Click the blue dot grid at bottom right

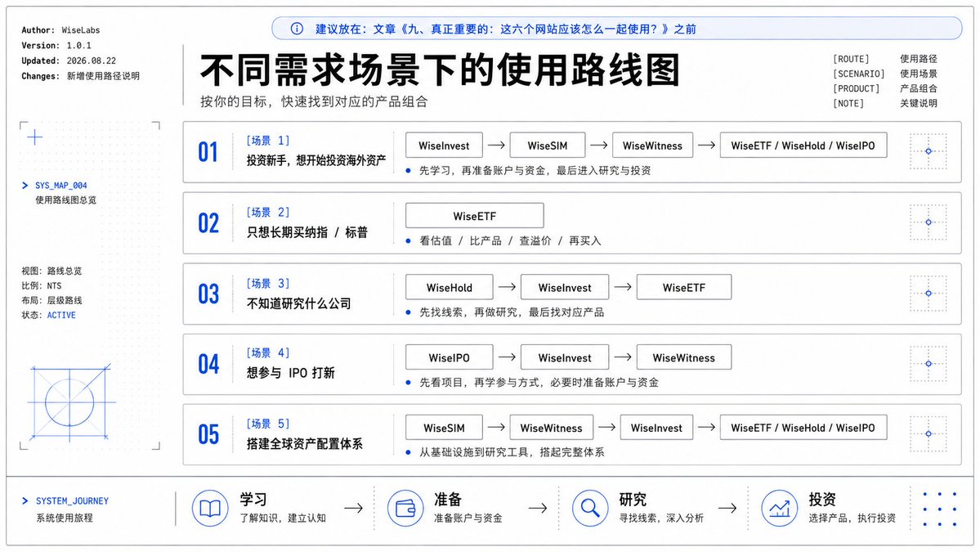pos(940,509)
